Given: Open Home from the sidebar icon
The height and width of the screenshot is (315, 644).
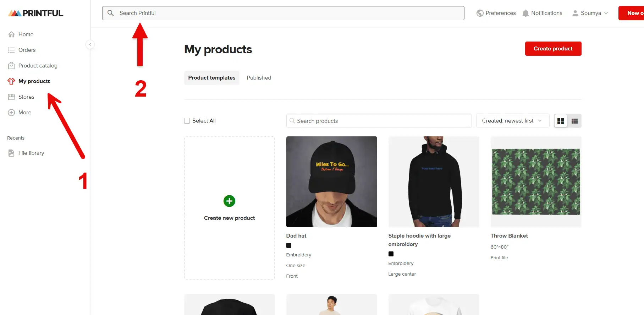Looking at the screenshot, I should point(11,34).
